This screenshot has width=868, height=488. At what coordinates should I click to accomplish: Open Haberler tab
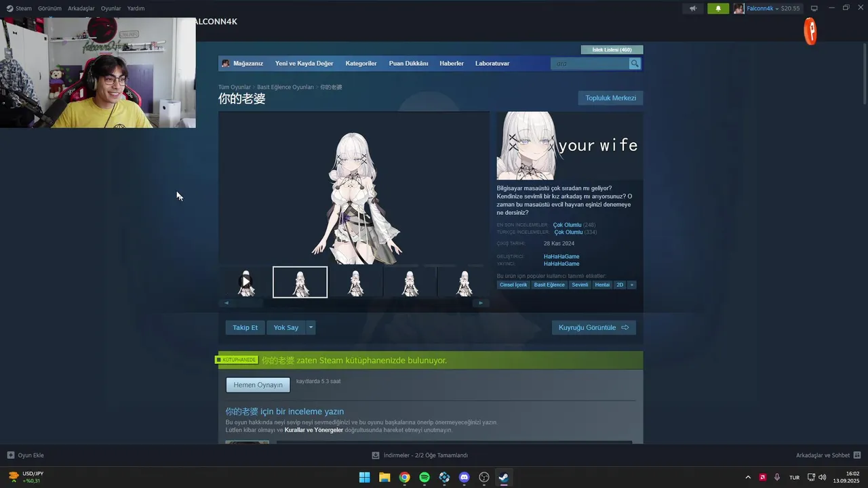(452, 64)
